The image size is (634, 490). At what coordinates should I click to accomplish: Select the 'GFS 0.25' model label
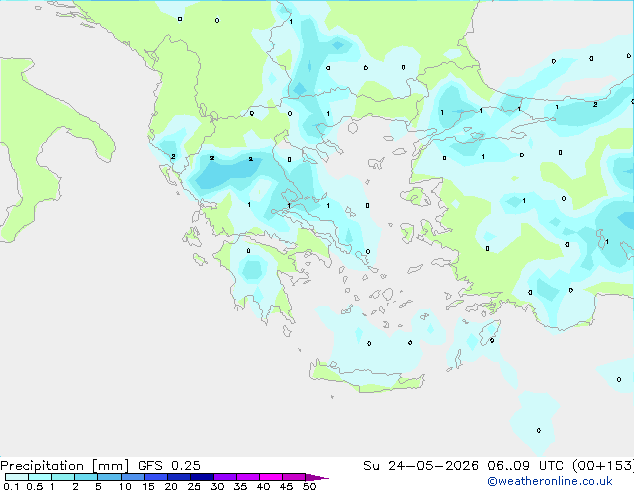pos(169,466)
